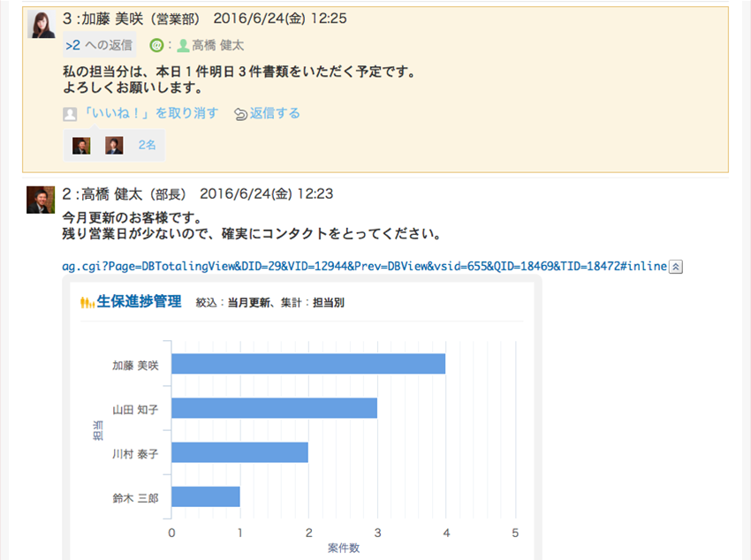Click 返信する to reply to the comment
This screenshot has width=751, height=560.
(x=275, y=113)
